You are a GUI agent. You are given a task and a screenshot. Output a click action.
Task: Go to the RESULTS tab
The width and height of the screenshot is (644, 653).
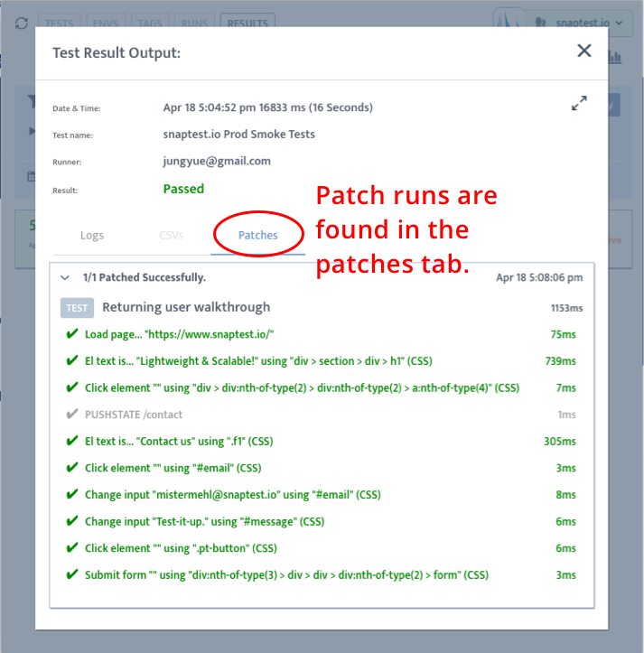247,23
